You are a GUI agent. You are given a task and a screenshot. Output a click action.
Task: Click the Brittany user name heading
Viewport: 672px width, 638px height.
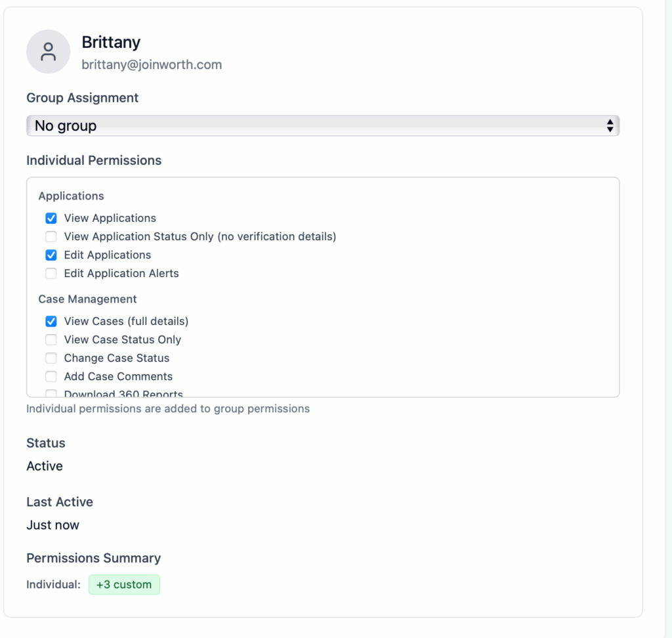(111, 43)
